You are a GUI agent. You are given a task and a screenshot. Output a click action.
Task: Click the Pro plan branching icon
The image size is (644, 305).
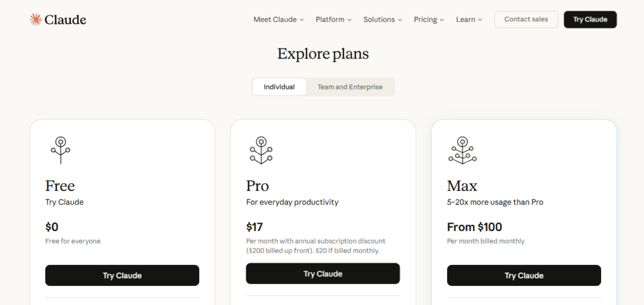coord(261,150)
